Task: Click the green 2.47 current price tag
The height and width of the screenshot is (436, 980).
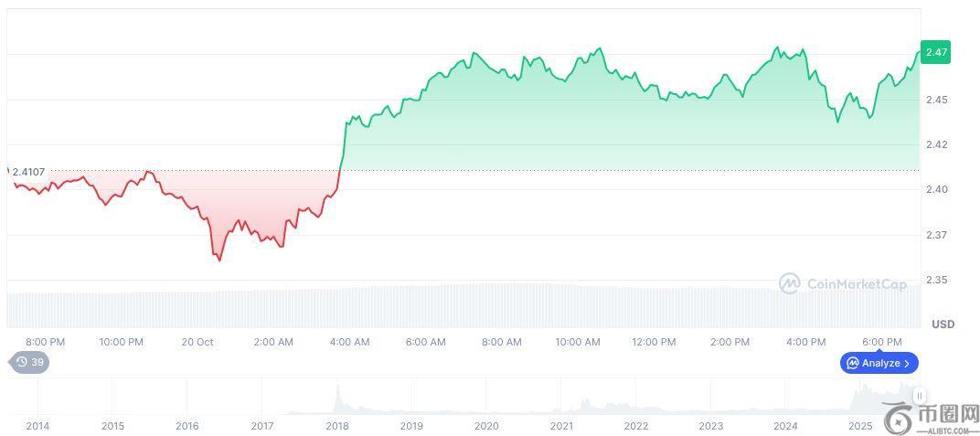Action: click(935, 53)
